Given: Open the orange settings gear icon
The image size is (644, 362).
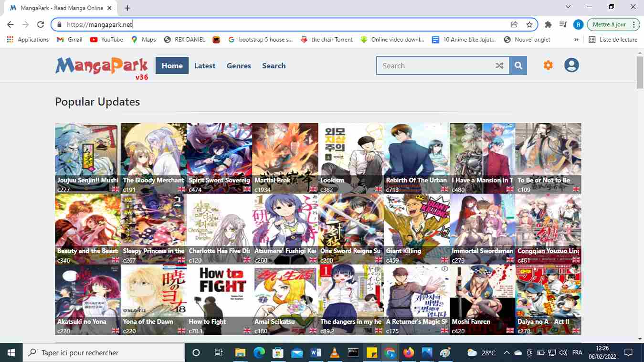Looking at the screenshot, I should [x=548, y=65].
